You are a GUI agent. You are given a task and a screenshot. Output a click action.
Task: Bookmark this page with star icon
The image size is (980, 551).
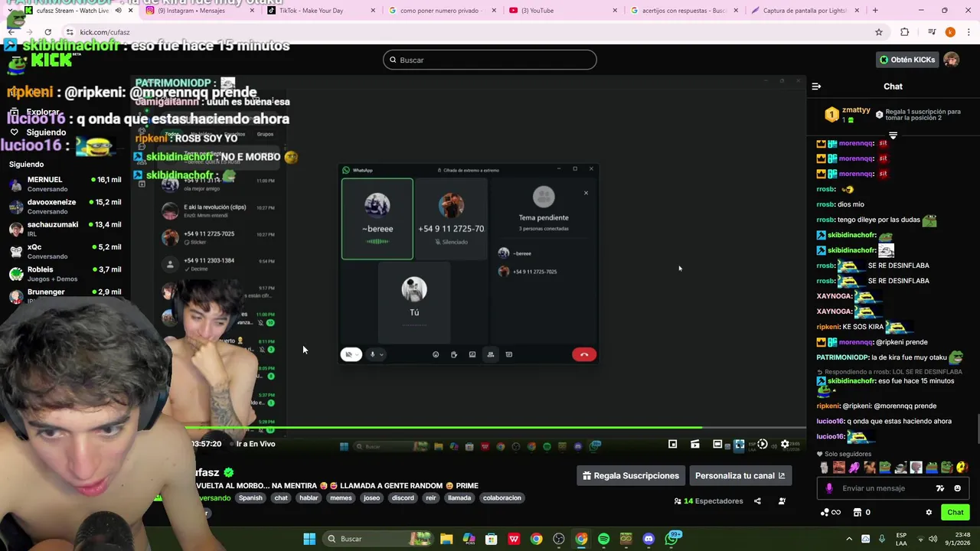(879, 32)
